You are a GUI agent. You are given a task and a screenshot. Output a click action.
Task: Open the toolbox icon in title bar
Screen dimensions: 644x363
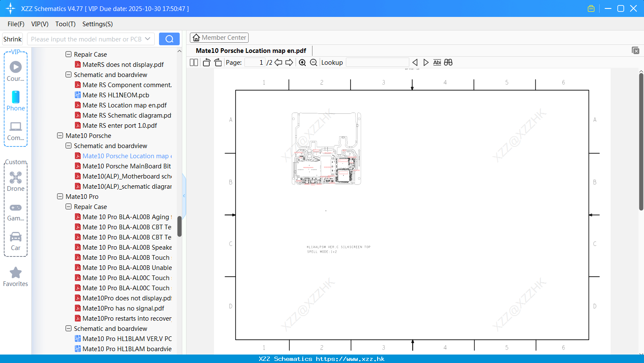(x=591, y=8)
